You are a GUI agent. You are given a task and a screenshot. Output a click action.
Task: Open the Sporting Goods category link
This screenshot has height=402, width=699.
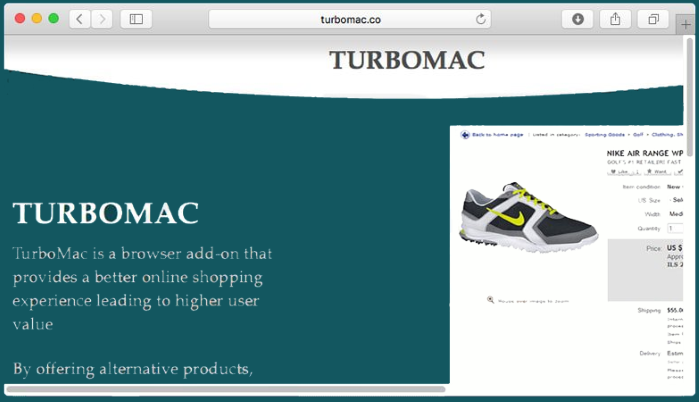click(604, 135)
